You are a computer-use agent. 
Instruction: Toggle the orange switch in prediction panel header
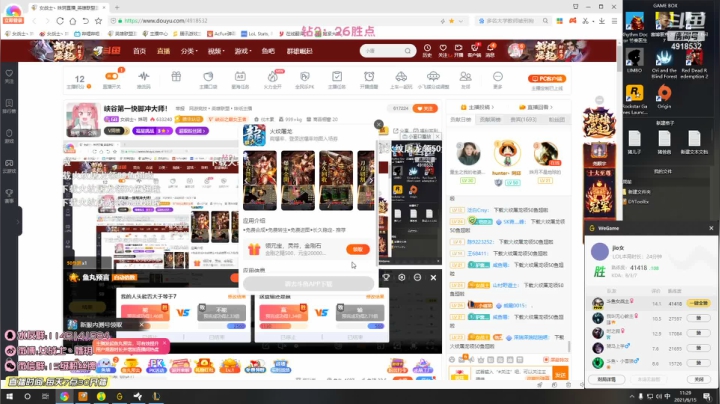tap(236, 278)
